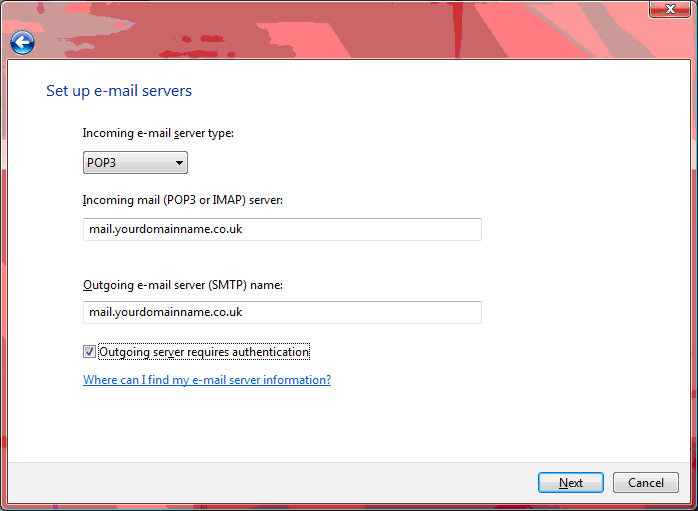Click the blue Back arrow button
The height and width of the screenshot is (511, 698).
coord(22,42)
